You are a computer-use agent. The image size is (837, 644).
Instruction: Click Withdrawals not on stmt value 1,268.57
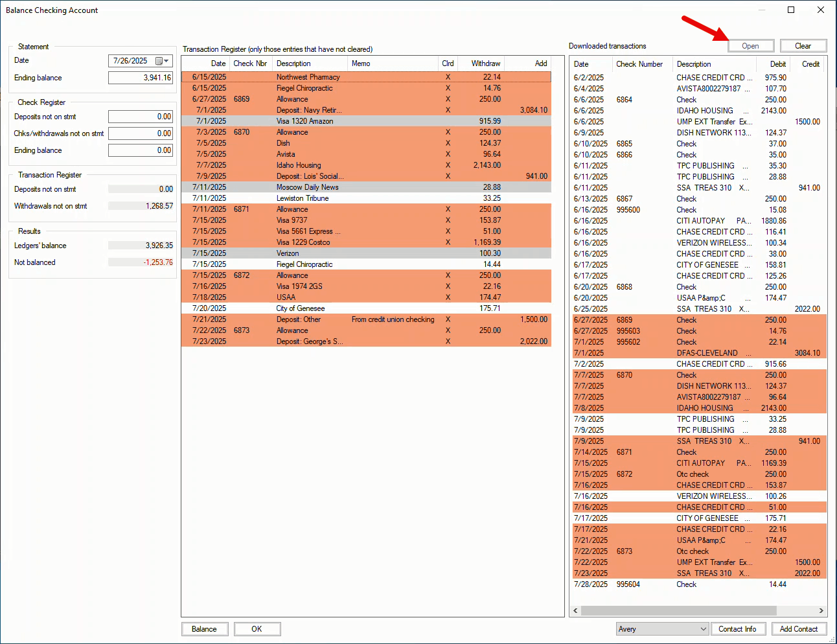point(159,206)
